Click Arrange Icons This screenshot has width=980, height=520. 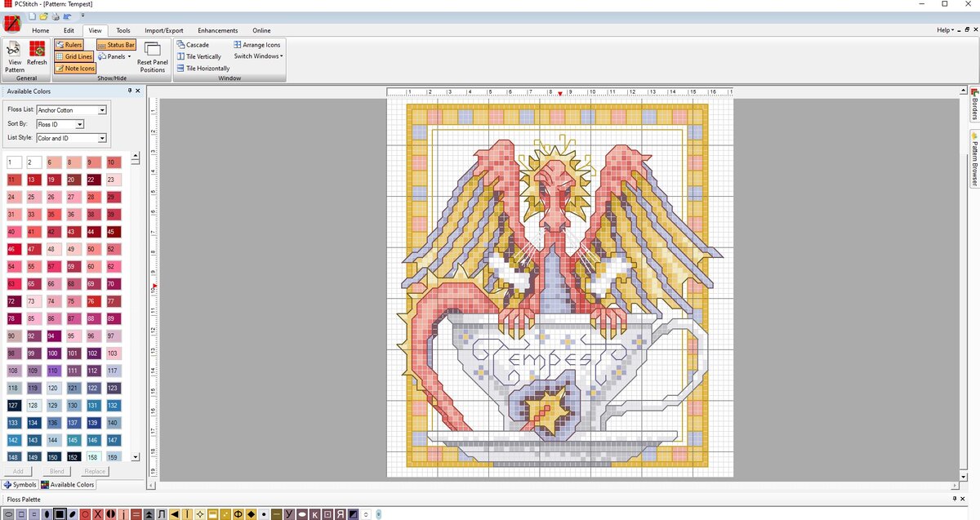coord(257,45)
